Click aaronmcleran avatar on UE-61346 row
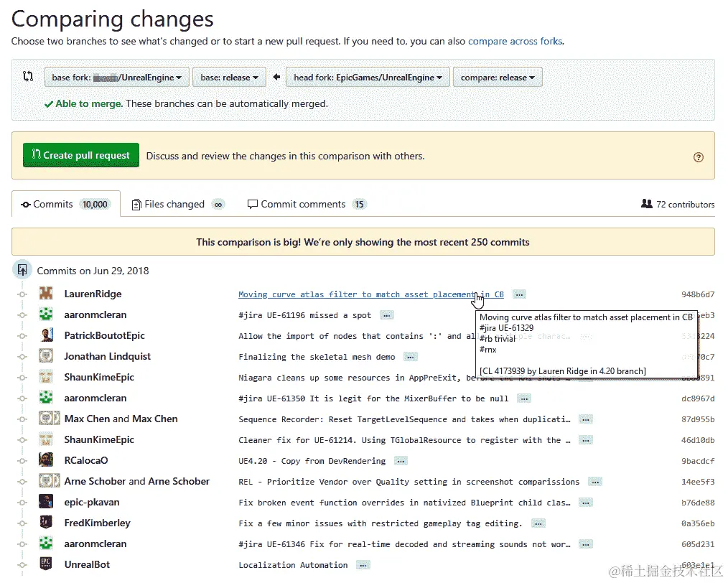Image resolution: width=728 pixels, height=583 pixels. 46,544
